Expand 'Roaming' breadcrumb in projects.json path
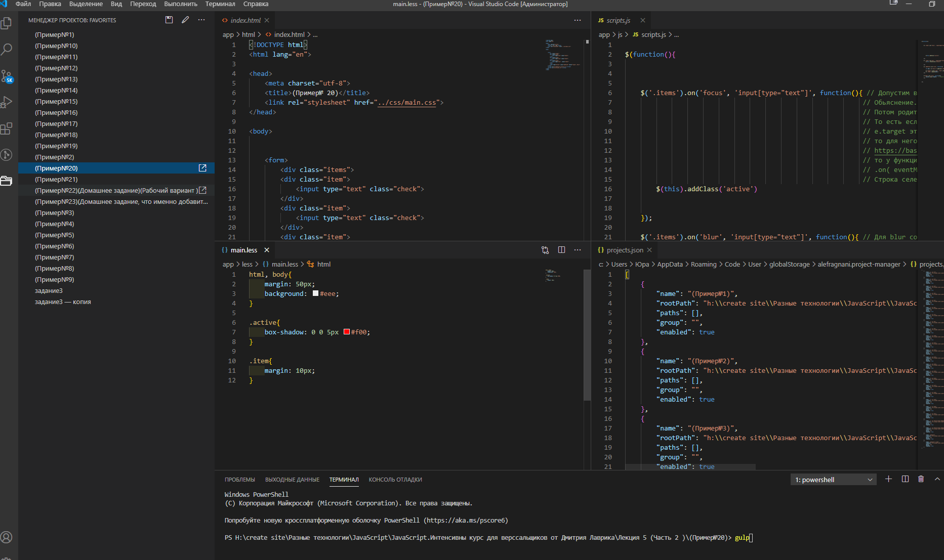This screenshot has height=560, width=944. (704, 264)
